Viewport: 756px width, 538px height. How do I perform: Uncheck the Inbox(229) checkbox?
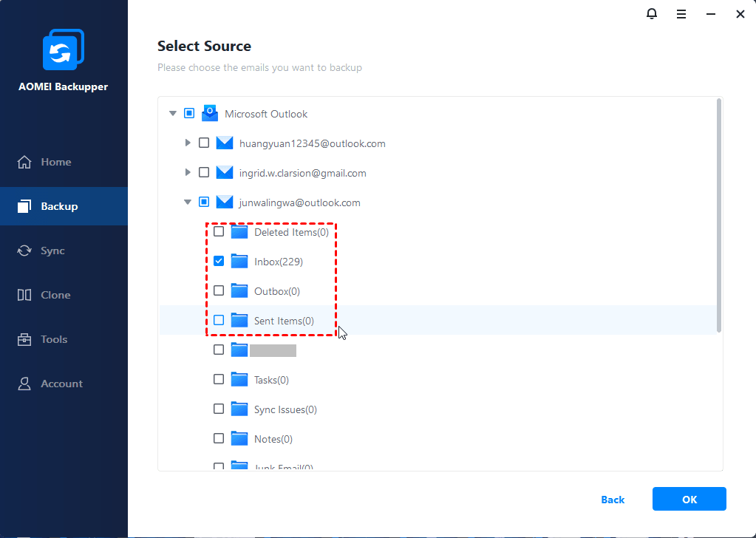(219, 261)
